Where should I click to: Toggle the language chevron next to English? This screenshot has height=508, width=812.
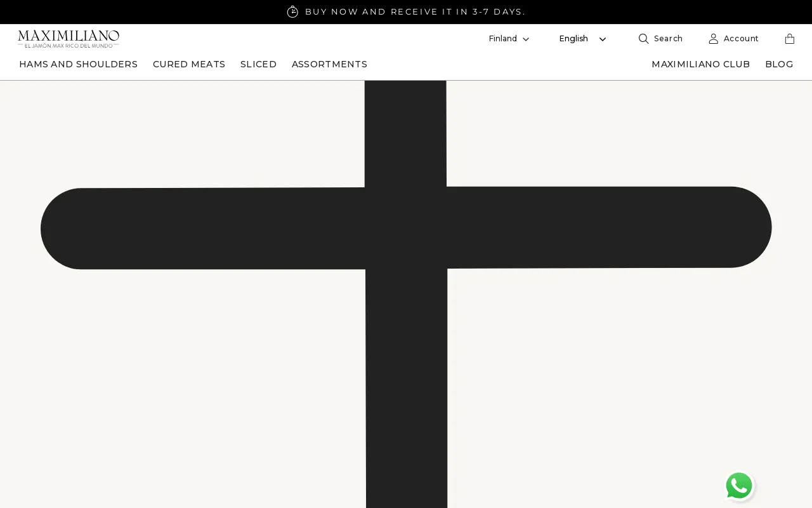coord(602,39)
